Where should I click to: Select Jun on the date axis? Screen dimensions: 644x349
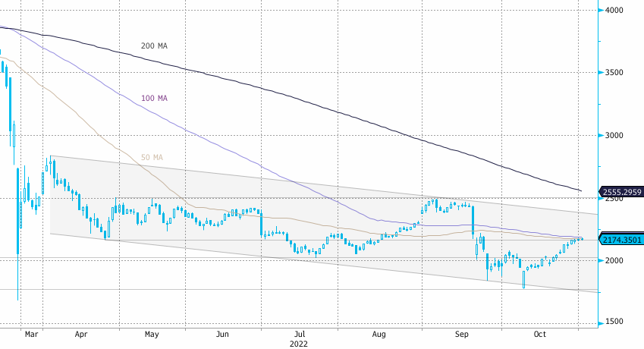223,334
